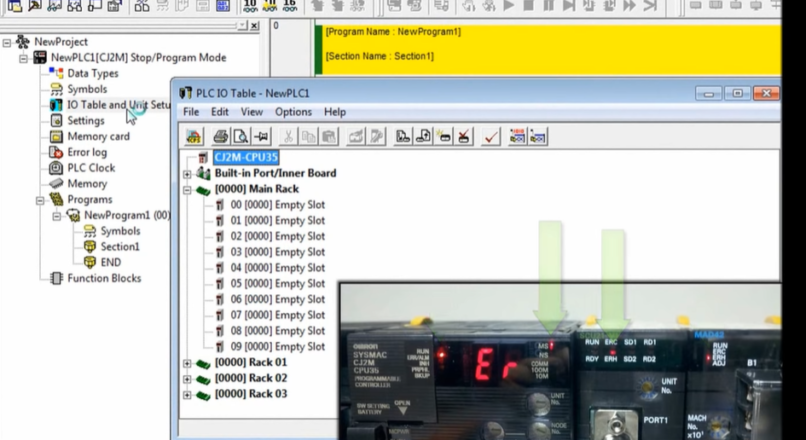Screen dimensions: 806x440
Task: Collapse the NewPLC1[CJ2M] node
Action: (23, 58)
